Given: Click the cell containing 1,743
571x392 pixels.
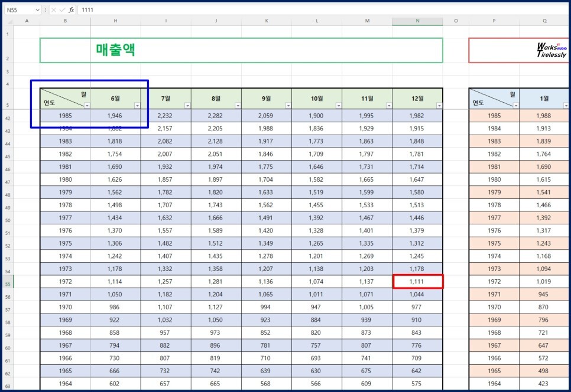Looking at the screenshot, I should pyautogui.click(x=216, y=205).
